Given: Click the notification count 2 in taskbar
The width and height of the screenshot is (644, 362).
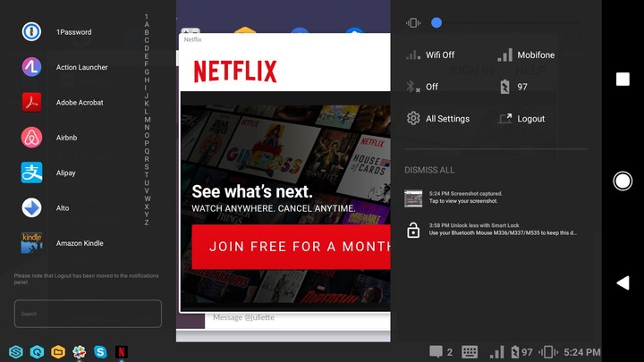Looking at the screenshot, I should click(x=450, y=352).
